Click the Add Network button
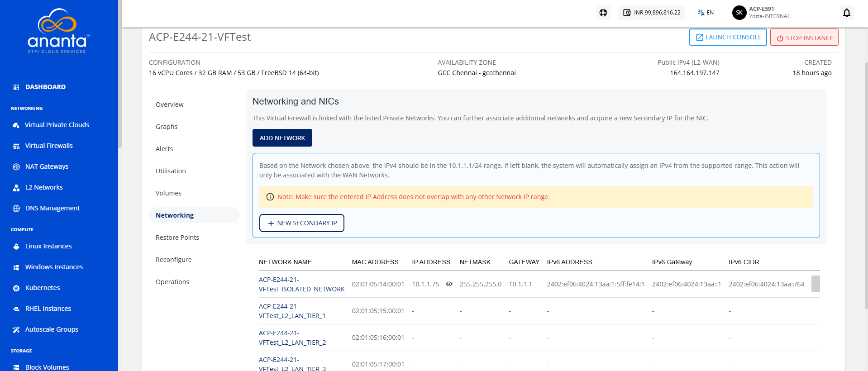Image resolution: width=868 pixels, height=371 pixels. tap(282, 138)
